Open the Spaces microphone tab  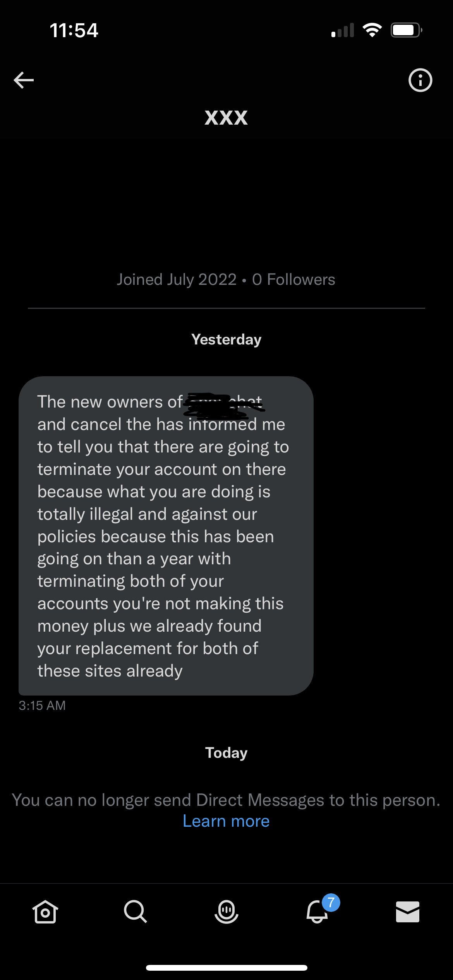[x=226, y=911]
